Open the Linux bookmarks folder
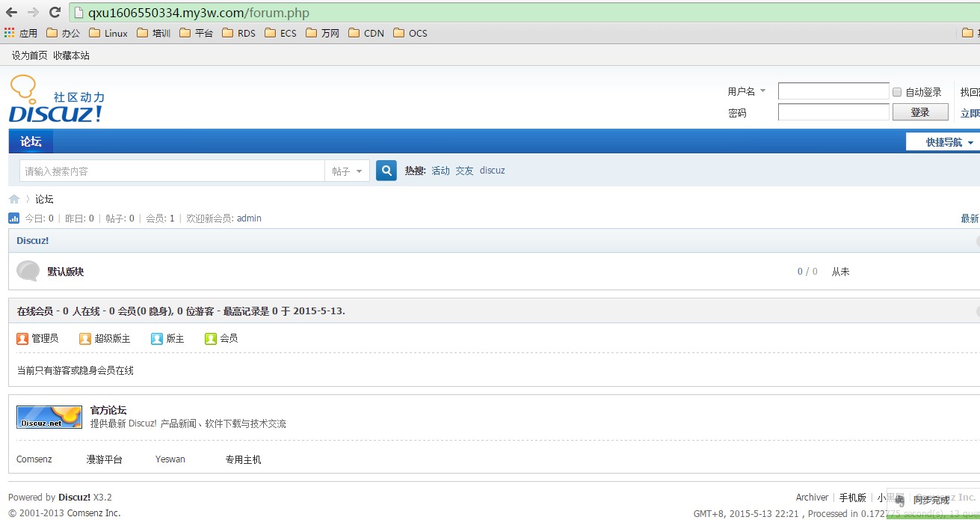The image size is (980, 520). [108, 33]
